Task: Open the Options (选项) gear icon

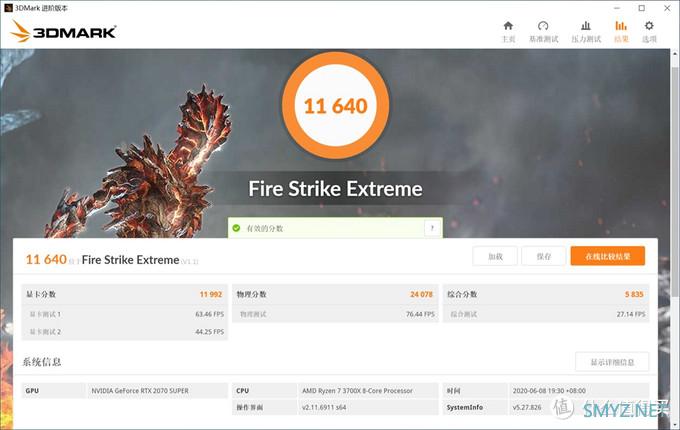Action: 649,26
